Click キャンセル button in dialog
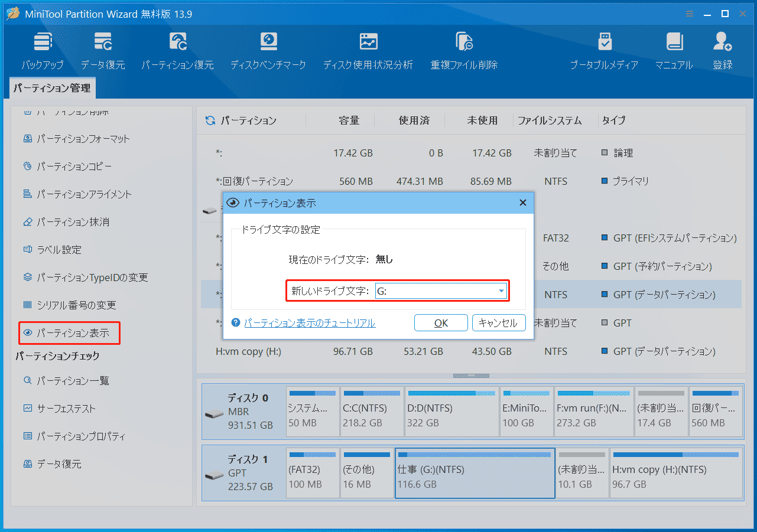 498,323
